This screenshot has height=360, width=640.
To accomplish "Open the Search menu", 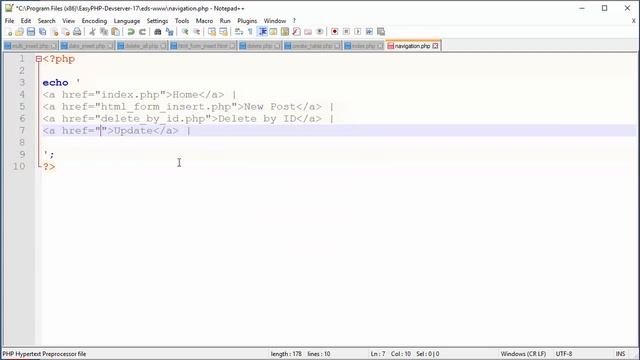I will coord(47,20).
